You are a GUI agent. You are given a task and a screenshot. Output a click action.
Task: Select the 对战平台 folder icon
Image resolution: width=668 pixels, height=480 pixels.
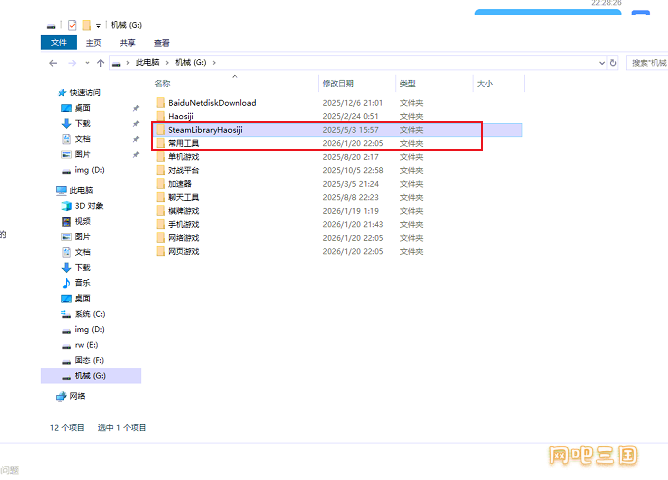click(x=161, y=170)
